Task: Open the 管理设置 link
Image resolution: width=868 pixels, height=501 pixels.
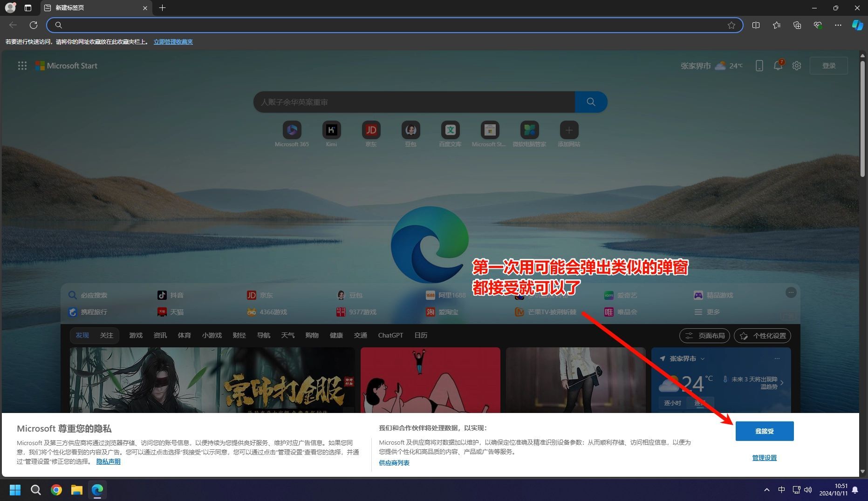Action: [x=764, y=458]
